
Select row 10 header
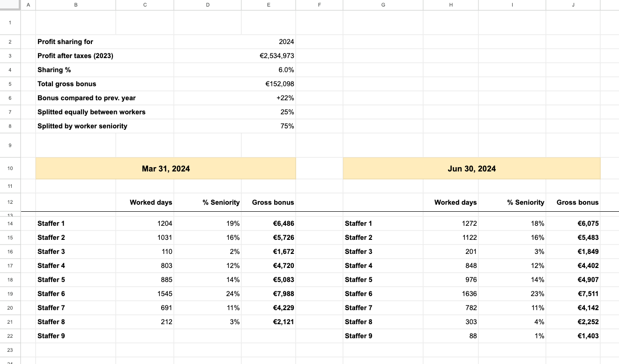[10, 169]
